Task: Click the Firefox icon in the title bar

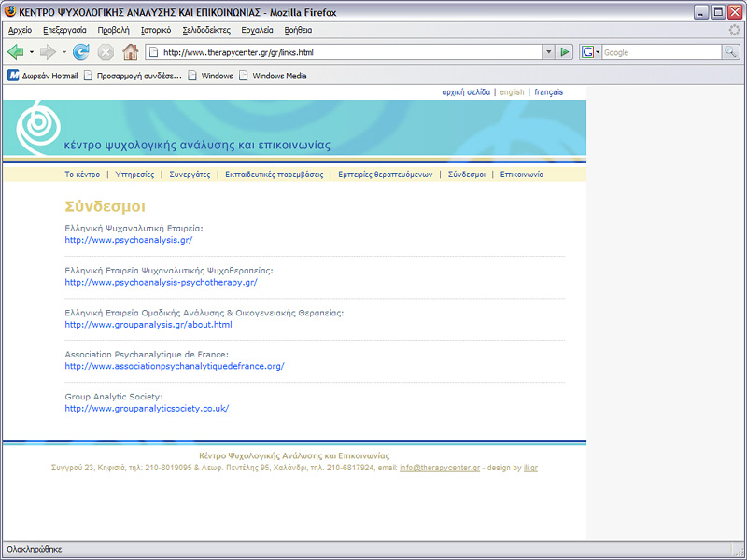Action: [x=10, y=11]
